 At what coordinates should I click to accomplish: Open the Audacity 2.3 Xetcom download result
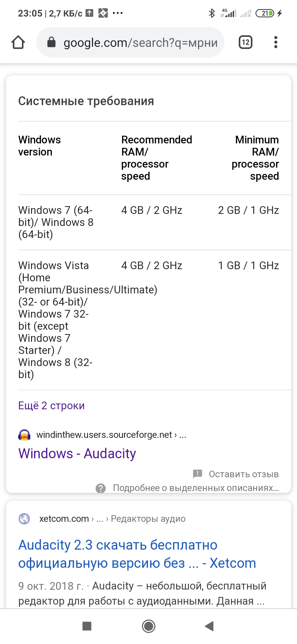(137, 554)
